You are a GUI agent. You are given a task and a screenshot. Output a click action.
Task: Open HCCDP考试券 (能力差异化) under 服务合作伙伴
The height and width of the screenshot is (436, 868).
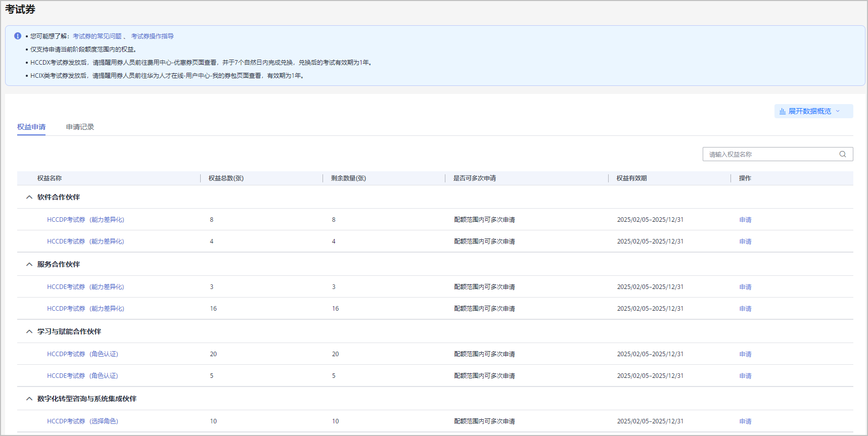click(x=85, y=309)
